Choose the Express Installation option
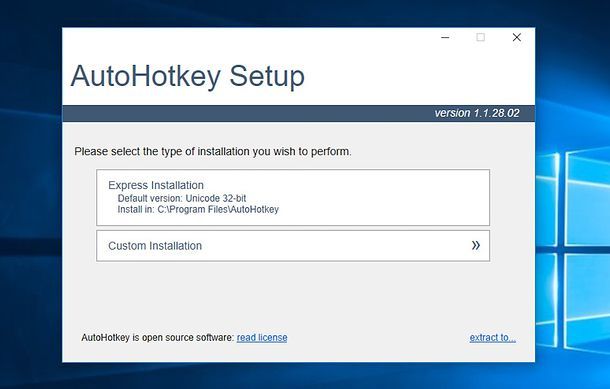The height and width of the screenshot is (389, 610). pyautogui.click(x=293, y=197)
